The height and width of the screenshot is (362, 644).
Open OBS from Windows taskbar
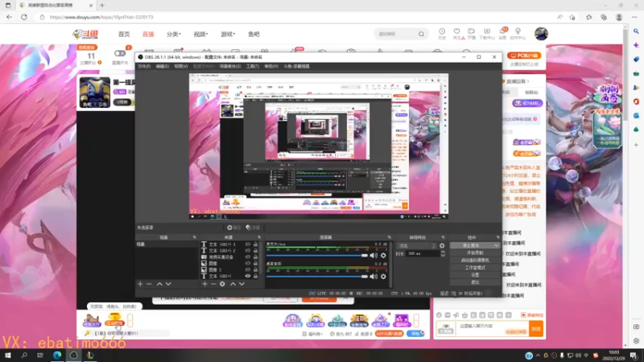pyautogui.click(x=73, y=355)
